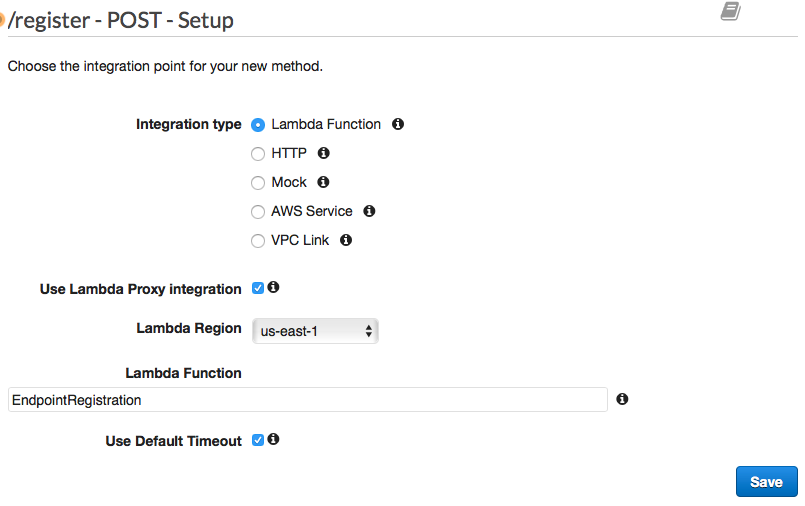Click info icon for Lambda Proxy integration
Image resolution: width=805 pixels, height=506 pixels.
(273, 287)
